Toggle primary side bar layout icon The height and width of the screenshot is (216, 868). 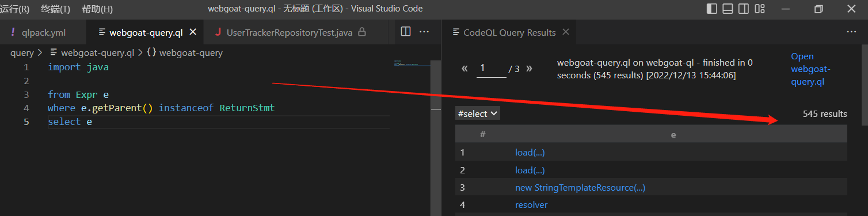[712, 9]
